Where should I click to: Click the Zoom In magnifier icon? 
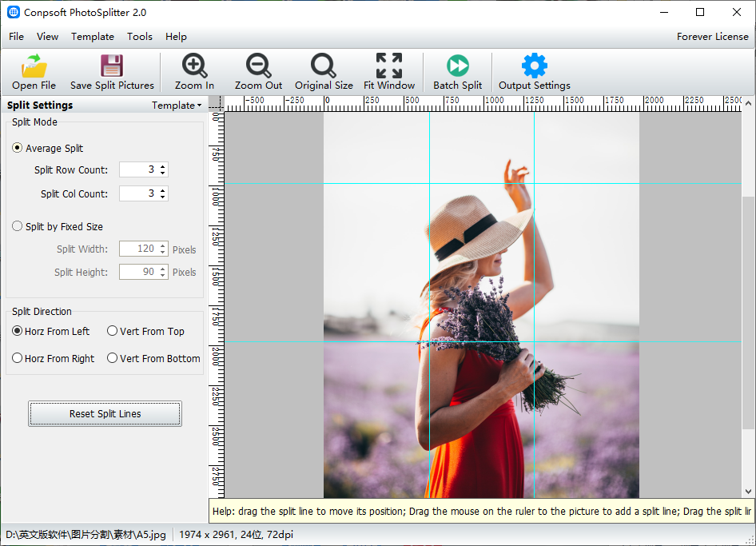coord(194,66)
